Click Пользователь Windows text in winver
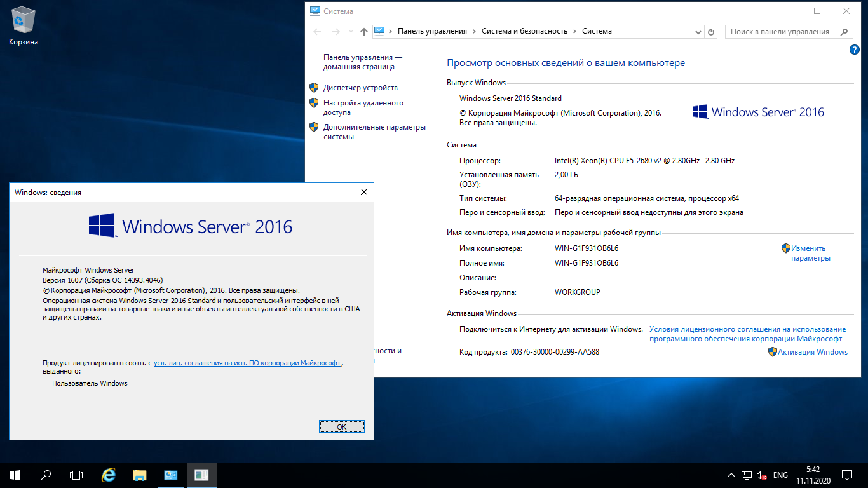 pos(90,383)
